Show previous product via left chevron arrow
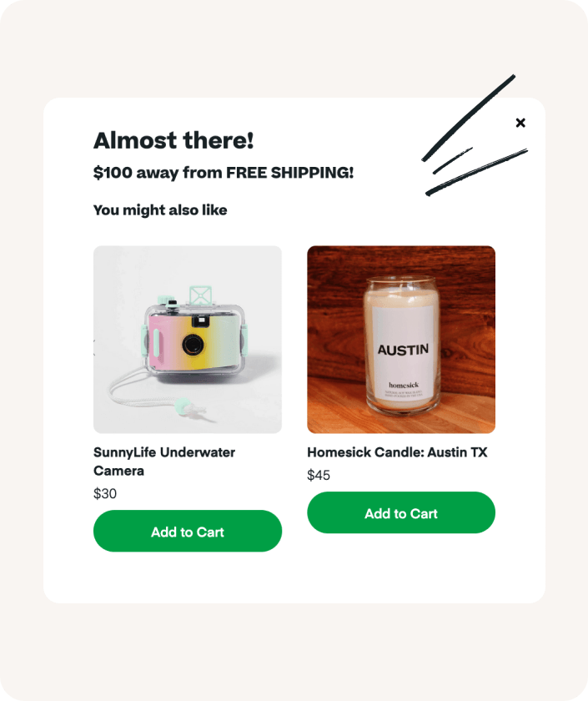The height and width of the screenshot is (701, 588). point(95,347)
